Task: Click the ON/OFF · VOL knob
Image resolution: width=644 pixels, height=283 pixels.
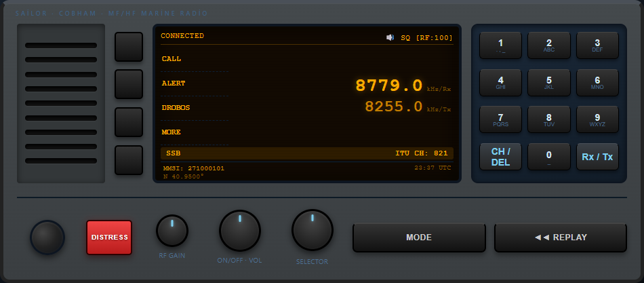Action: [x=240, y=231]
